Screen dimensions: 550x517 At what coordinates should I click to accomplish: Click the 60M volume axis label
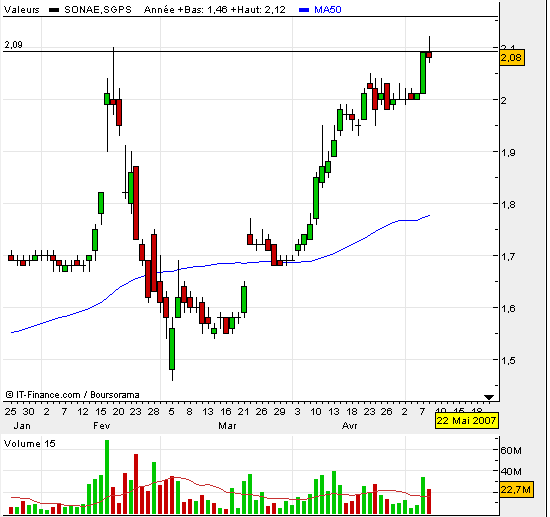pyautogui.click(x=511, y=451)
